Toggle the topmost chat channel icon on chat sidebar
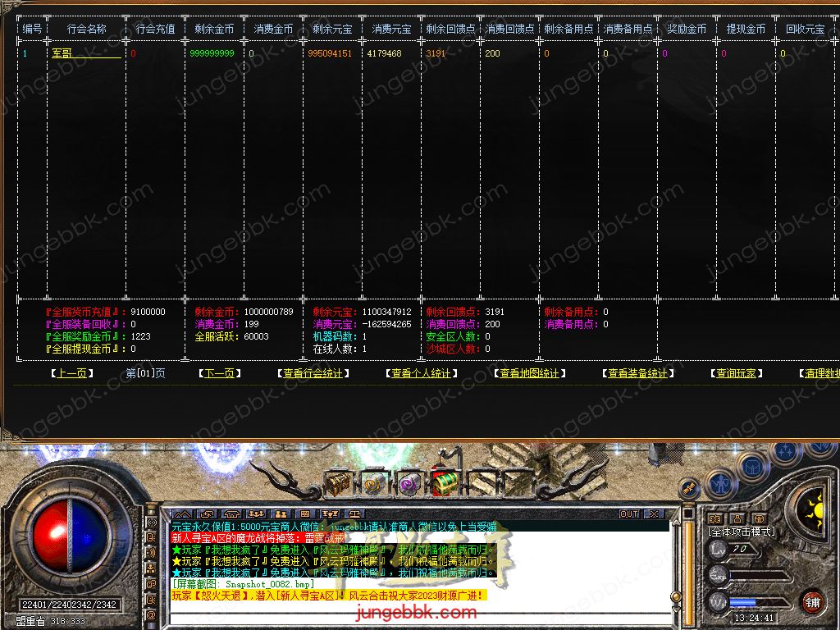This screenshot has width=840, height=630. click(152, 523)
